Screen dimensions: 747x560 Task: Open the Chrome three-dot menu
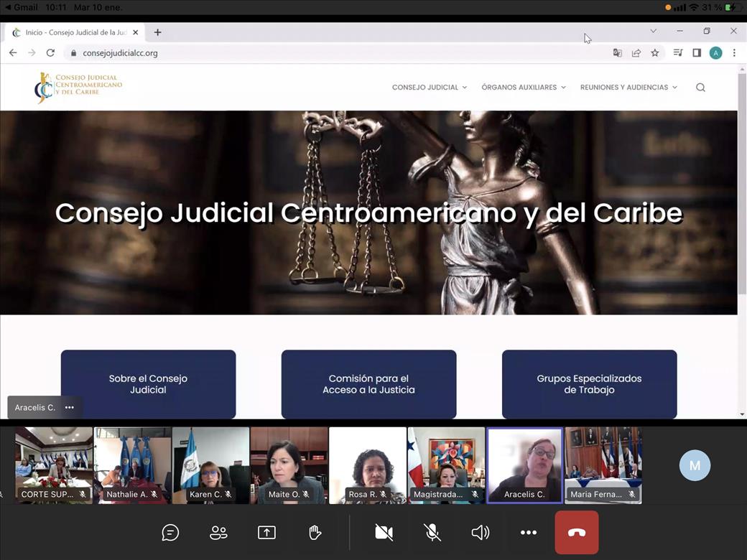click(734, 53)
